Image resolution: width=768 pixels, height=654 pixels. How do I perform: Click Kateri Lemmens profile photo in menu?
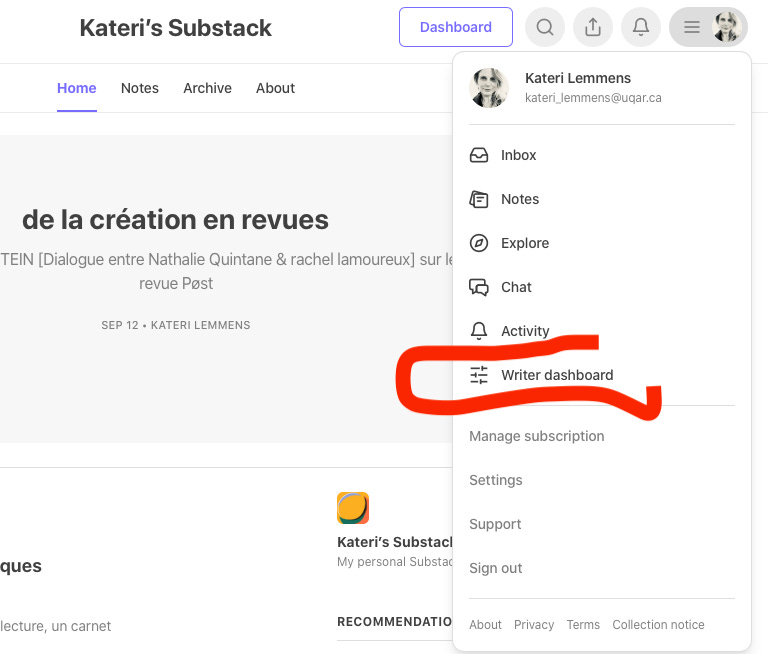(489, 88)
